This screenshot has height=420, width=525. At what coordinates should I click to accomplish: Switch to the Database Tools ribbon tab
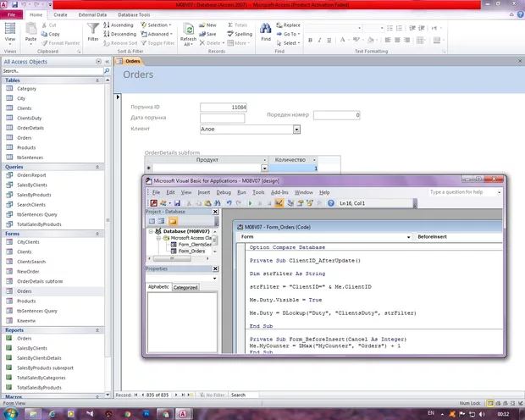coord(133,14)
